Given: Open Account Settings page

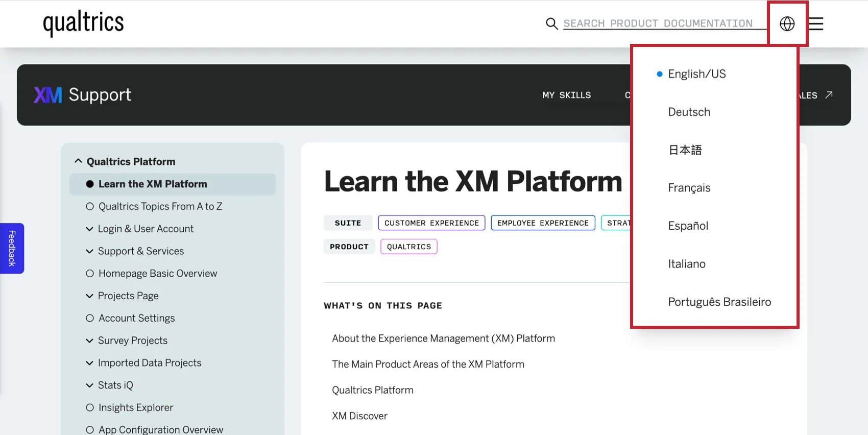Looking at the screenshot, I should [136, 318].
